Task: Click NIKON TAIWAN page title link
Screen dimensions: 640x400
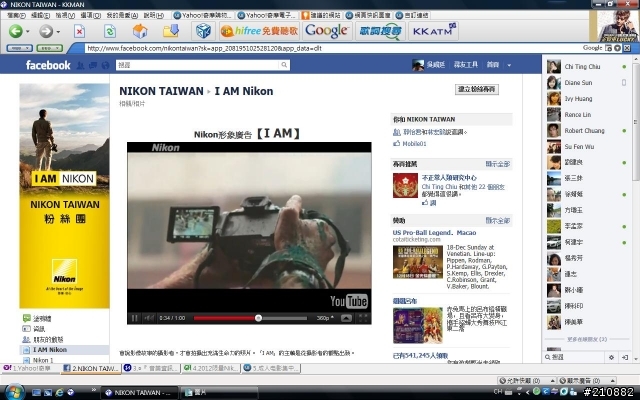Action: 161,91
